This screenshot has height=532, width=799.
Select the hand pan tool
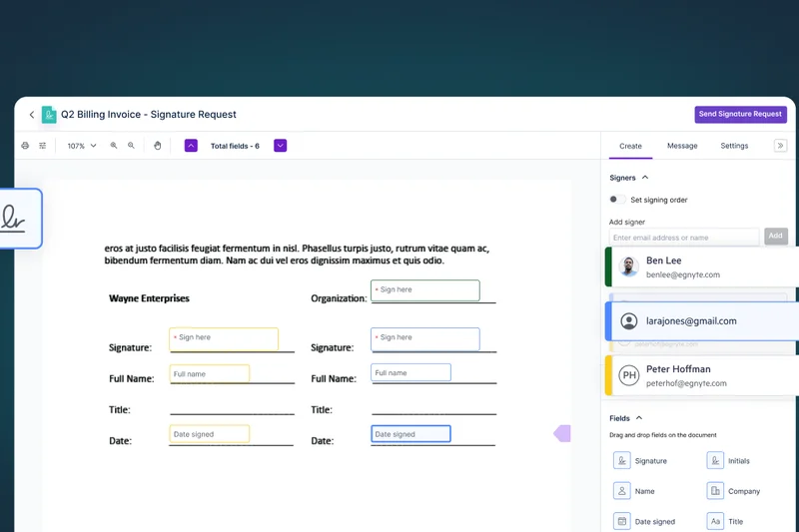pos(158,146)
